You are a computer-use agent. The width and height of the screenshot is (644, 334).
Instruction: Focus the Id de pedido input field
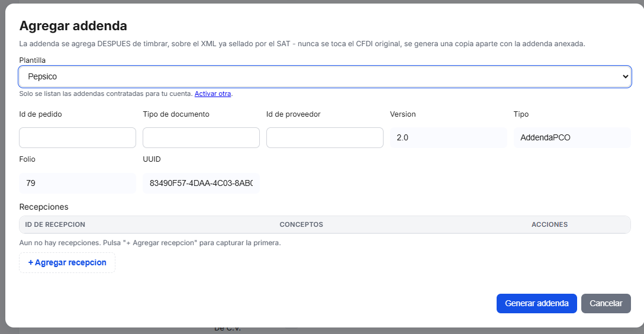pyautogui.click(x=78, y=137)
